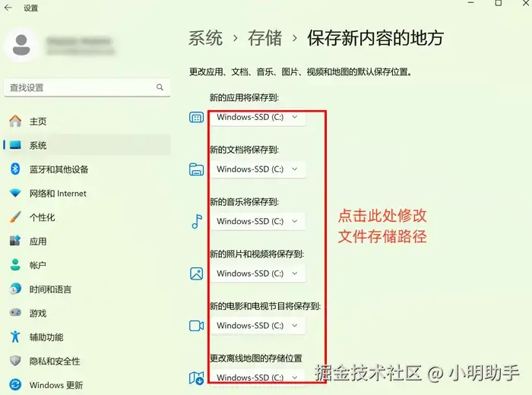Click the 新的应用将保存到 label

click(x=244, y=98)
